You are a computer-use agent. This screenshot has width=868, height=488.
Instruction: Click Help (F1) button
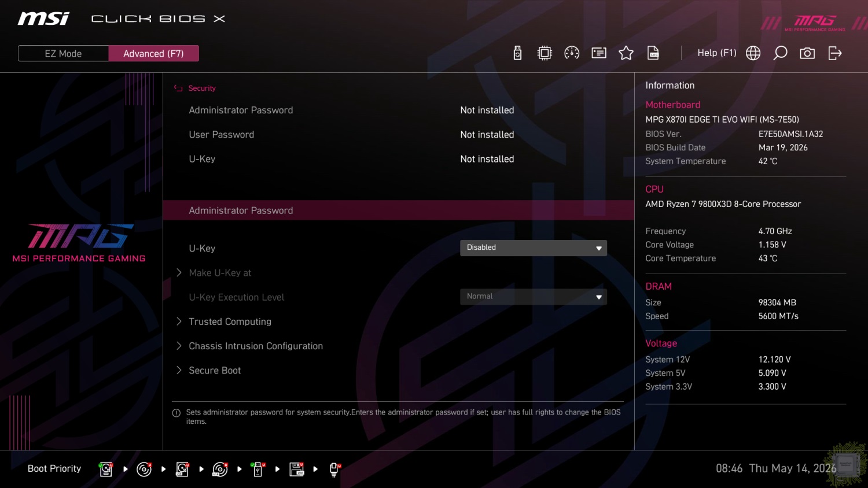tap(716, 53)
